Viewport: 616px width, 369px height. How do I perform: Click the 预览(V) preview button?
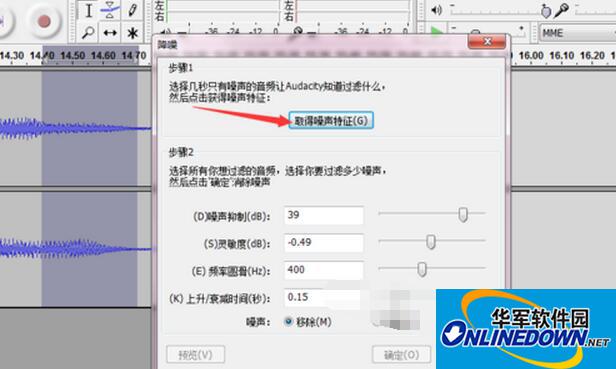[x=196, y=355]
